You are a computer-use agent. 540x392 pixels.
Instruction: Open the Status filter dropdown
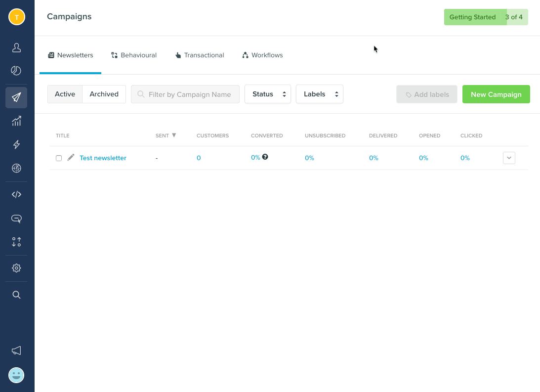267,94
